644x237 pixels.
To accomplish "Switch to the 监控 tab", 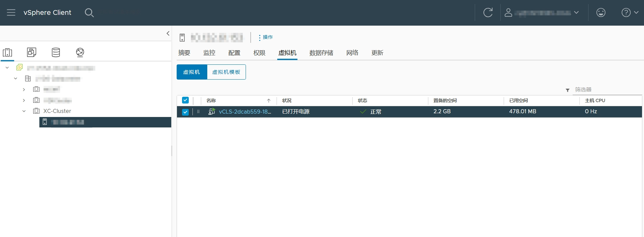I will pyautogui.click(x=209, y=53).
